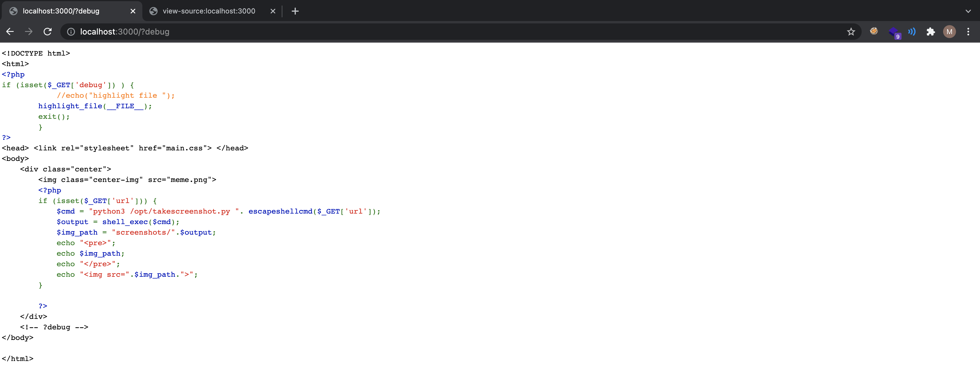
Task: Open the orange extension icon in toolbar
Action: [874, 32]
